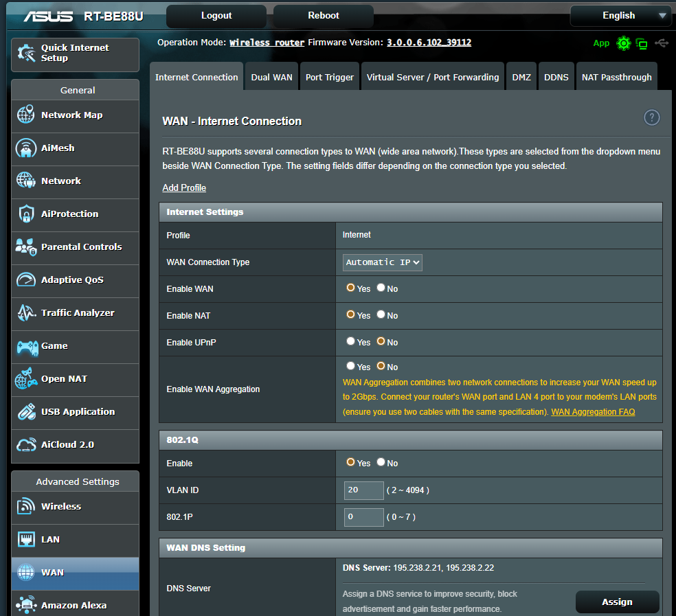The width and height of the screenshot is (676, 616).
Task: Click the Game controller icon
Action: tap(26, 346)
